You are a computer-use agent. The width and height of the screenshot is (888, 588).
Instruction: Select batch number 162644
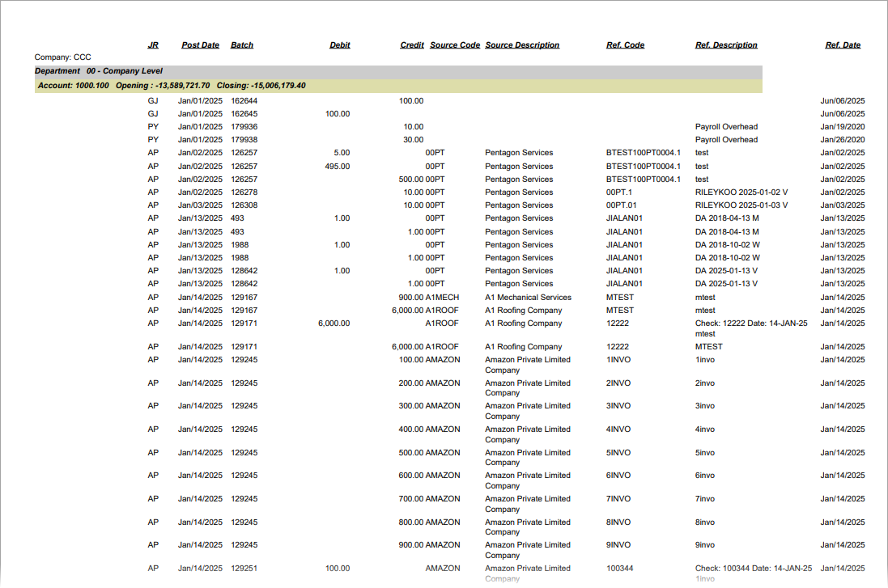244,101
